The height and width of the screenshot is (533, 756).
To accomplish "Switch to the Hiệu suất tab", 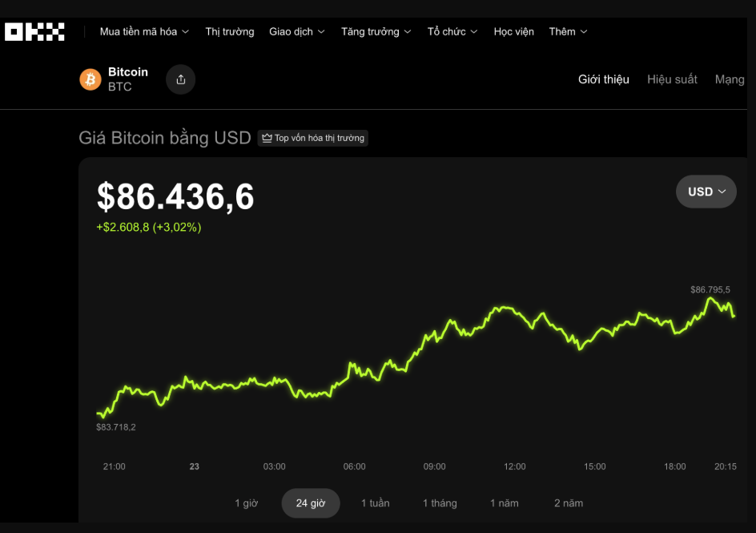I will tap(672, 79).
